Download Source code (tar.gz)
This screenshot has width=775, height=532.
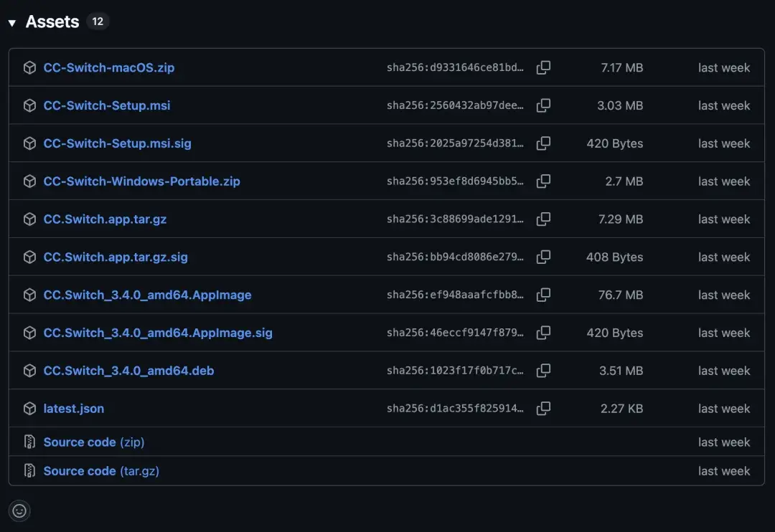(100, 471)
